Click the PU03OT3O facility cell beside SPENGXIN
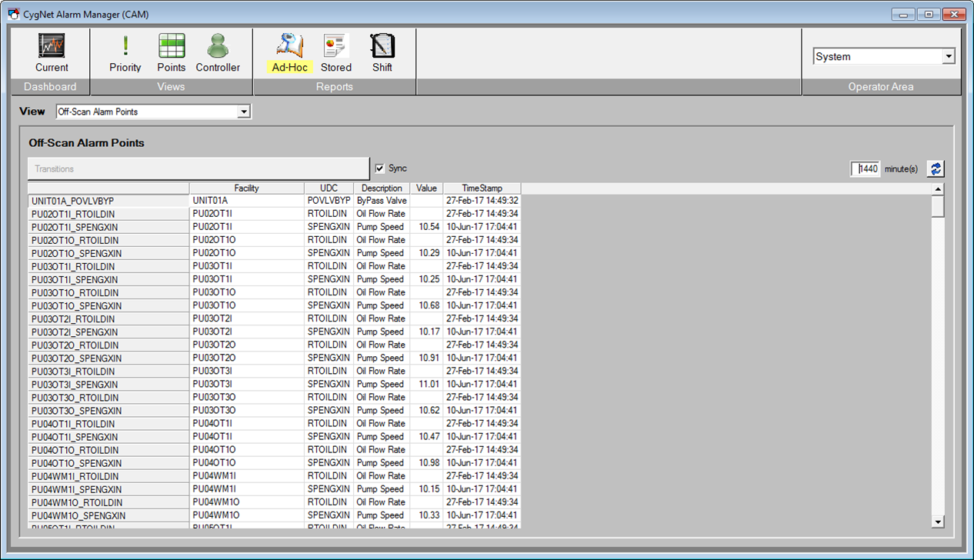Image resolution: width=974 pixels, height=560 pixels. [x=247, y=411]
